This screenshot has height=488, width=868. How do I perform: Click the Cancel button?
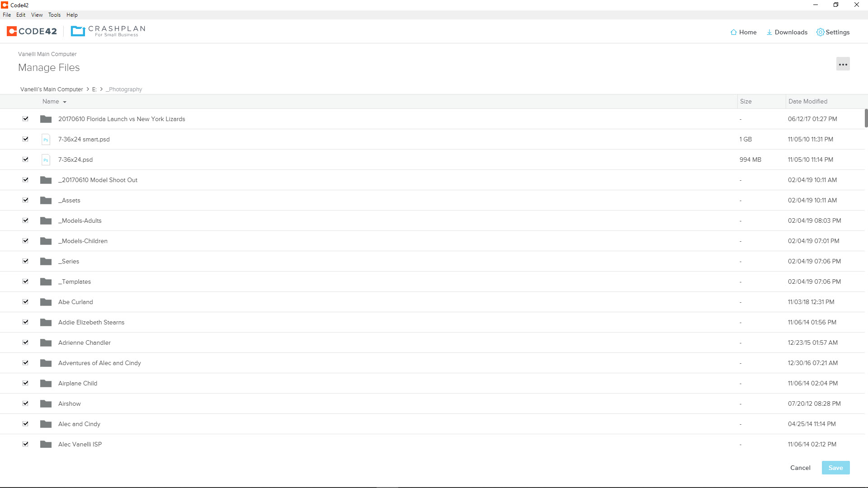800,468
